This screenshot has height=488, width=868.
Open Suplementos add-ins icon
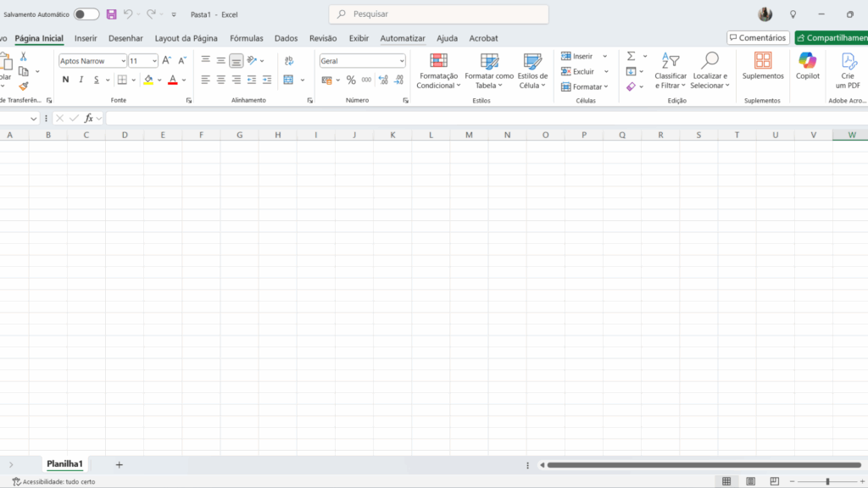point(763,66)
